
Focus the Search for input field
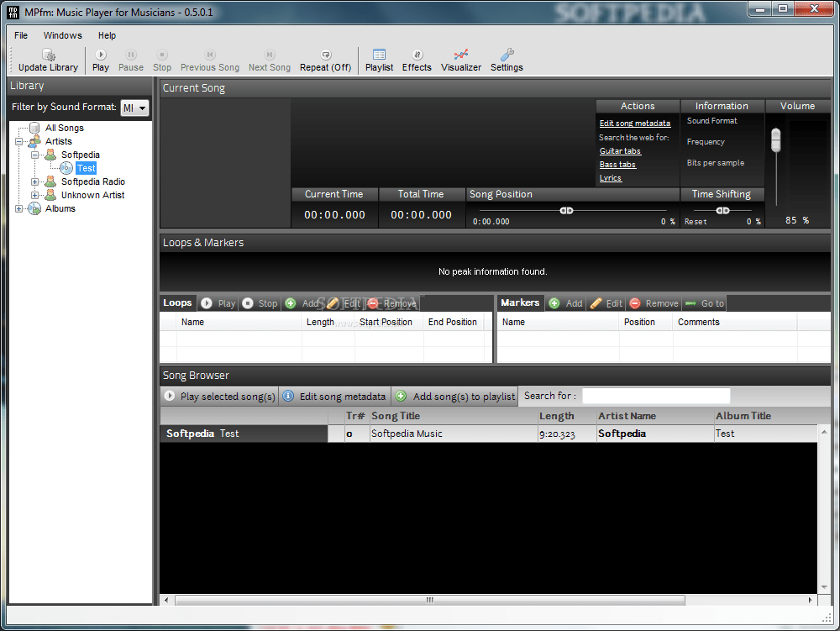(x=656, y=396)
